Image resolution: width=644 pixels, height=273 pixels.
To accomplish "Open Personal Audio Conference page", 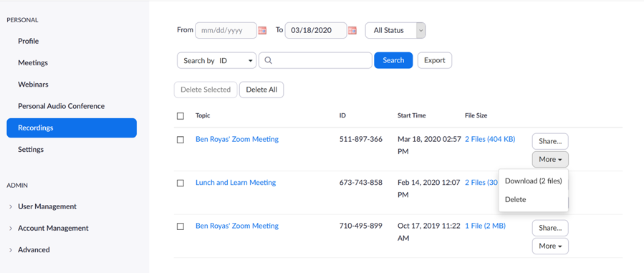I will coord(61,106).
